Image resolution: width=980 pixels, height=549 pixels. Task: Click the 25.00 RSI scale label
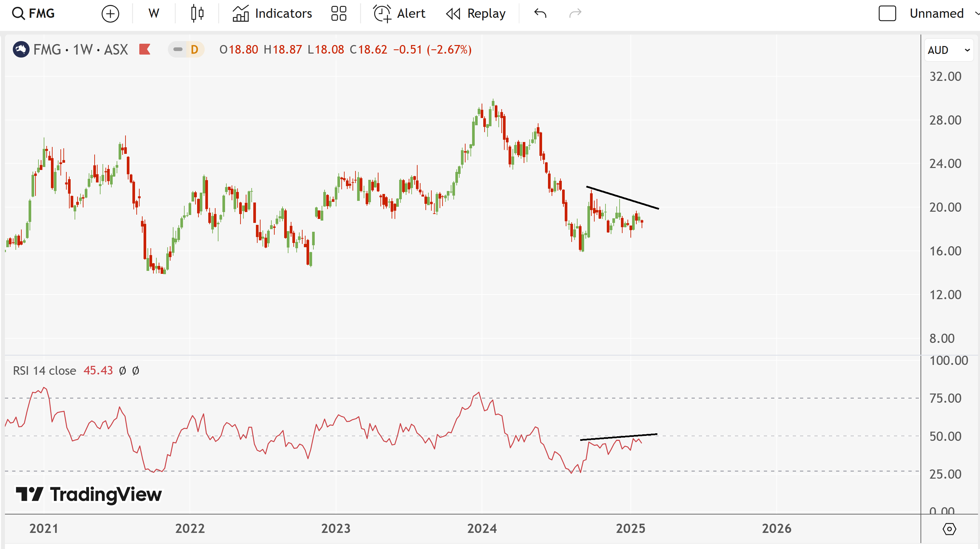(946, 474)
